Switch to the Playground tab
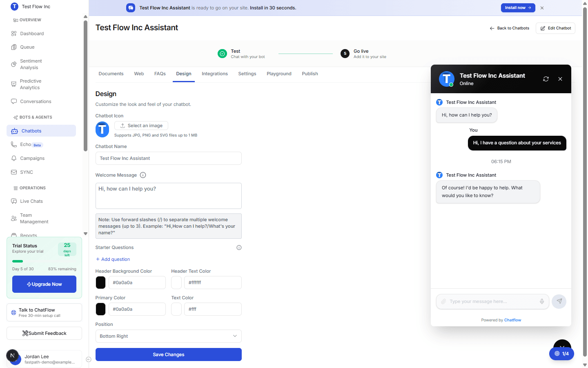This screenshot has width=588, height=368. (x=279, y=74)
